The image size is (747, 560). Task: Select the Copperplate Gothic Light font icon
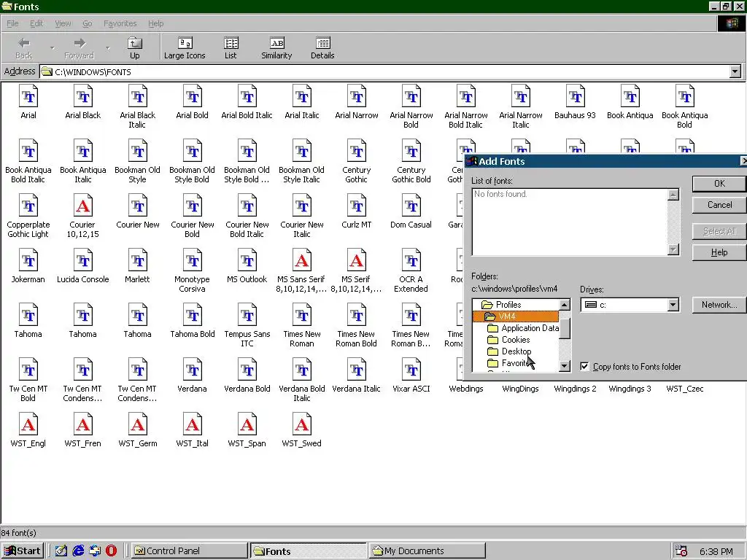coord(28,206)
